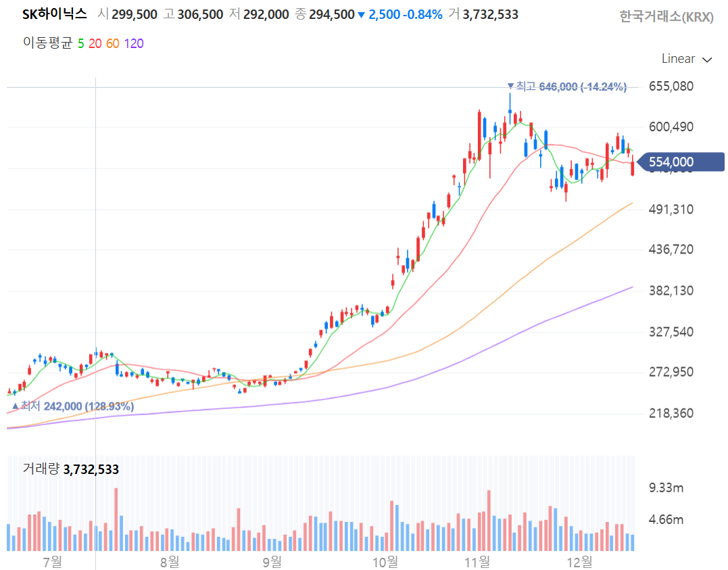The image size is (728, 570).
Task: Click the blue down-triangle price change icon
Action: [x=361, y=16]
